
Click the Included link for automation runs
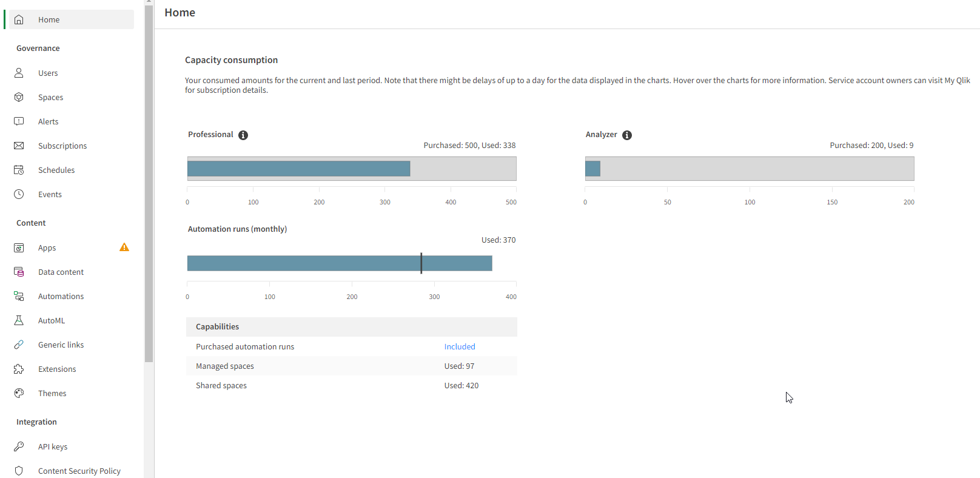[x=460, y=346]
